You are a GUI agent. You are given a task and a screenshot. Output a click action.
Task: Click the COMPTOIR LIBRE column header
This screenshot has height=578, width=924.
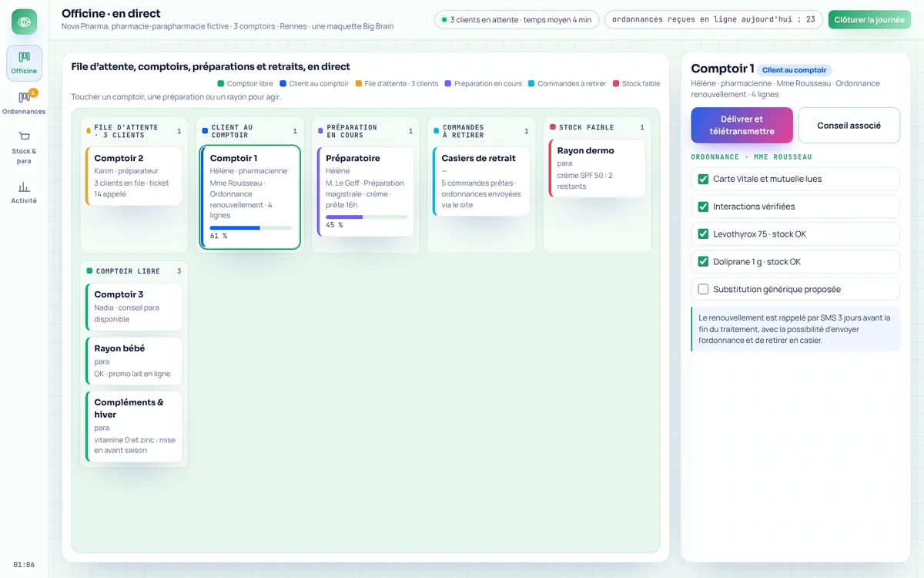[134, 271]
